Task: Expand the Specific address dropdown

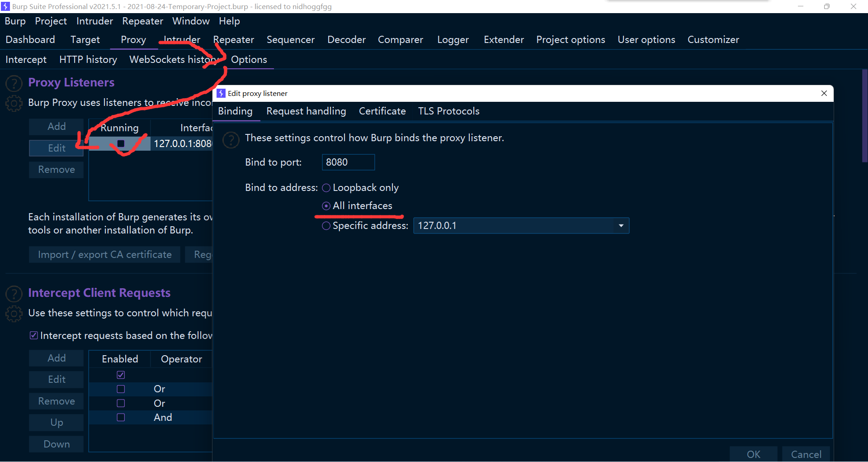Action: (621, 226)
